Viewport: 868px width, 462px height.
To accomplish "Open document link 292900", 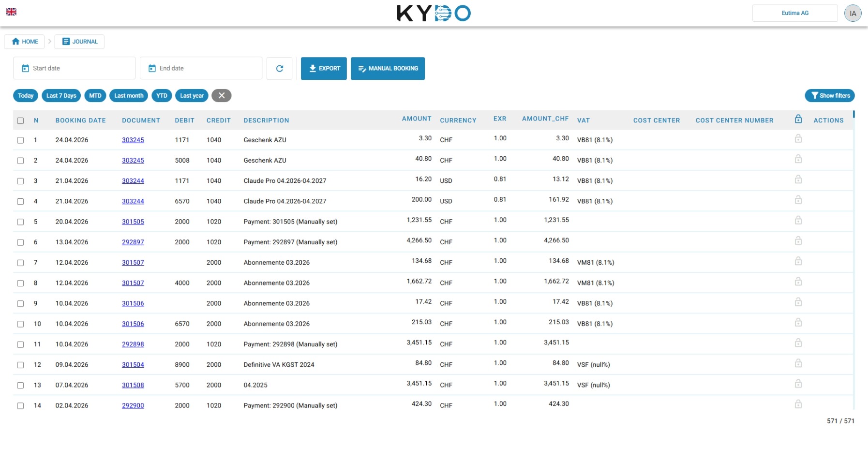I will pos(133,405).
